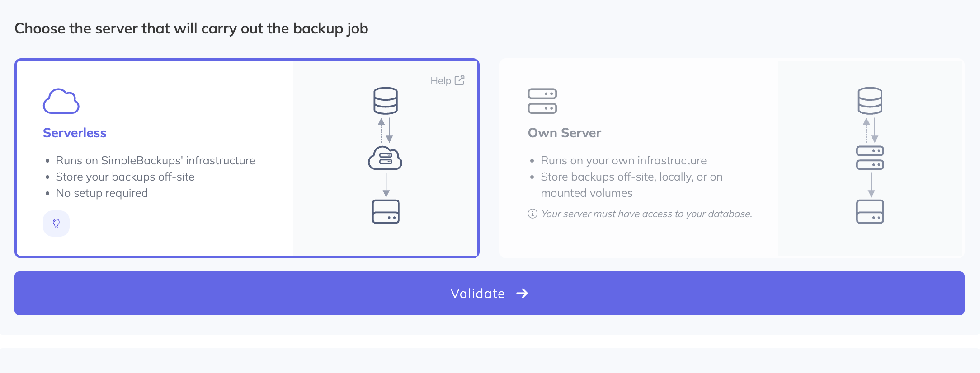
Task: Click the Serverless cloud icon
Action: (x=61, y=101)
